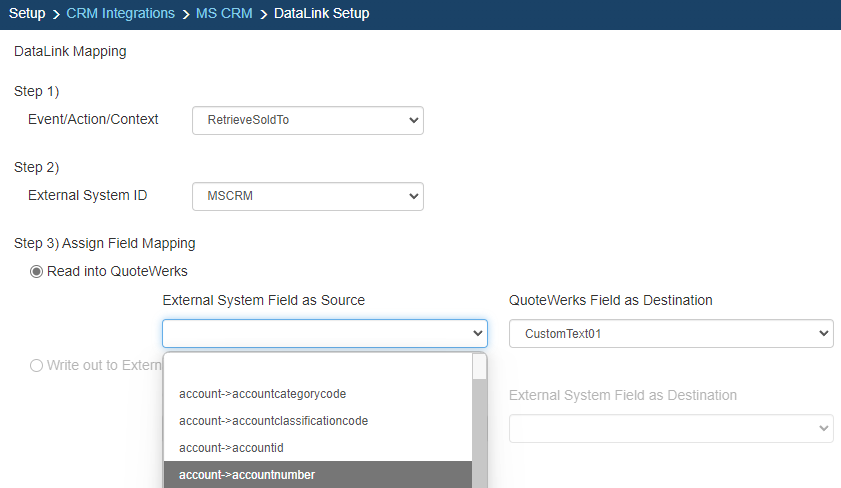841x488 pixels.
Task: Open the External System ID dropdown showing MSCRM
Action: point(307,196)
